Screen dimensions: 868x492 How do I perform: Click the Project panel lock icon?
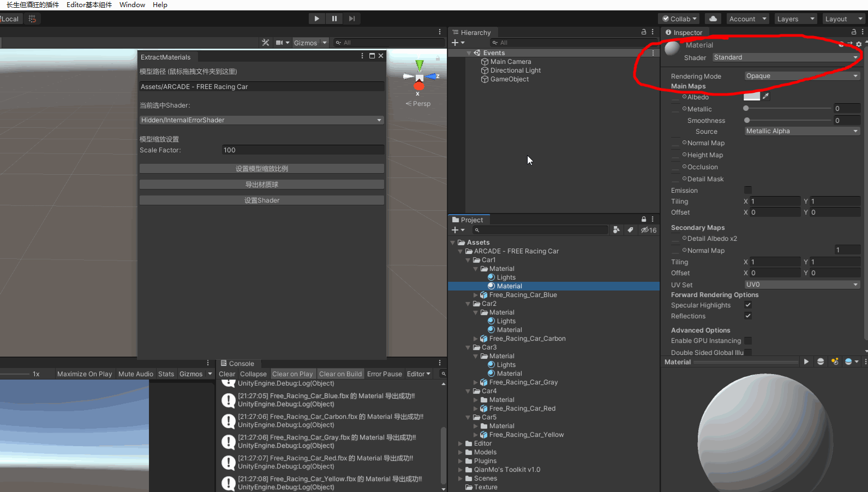click(644, 220)
